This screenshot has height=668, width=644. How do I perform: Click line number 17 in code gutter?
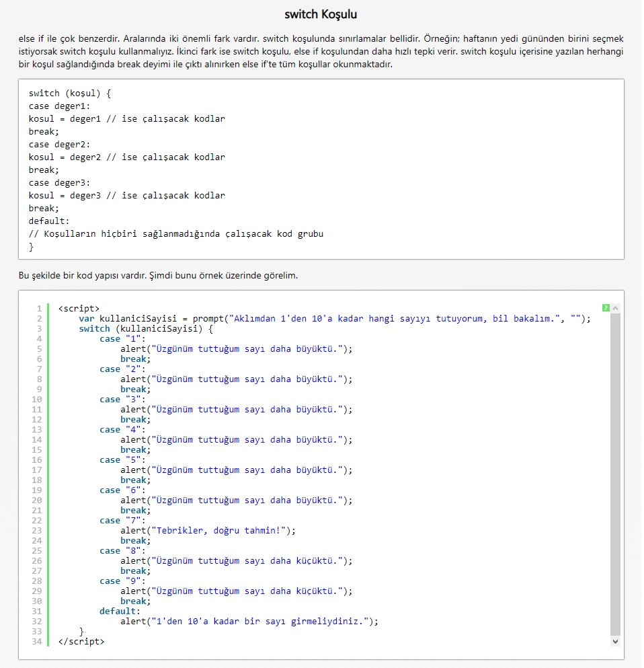(x=37, y=470)
